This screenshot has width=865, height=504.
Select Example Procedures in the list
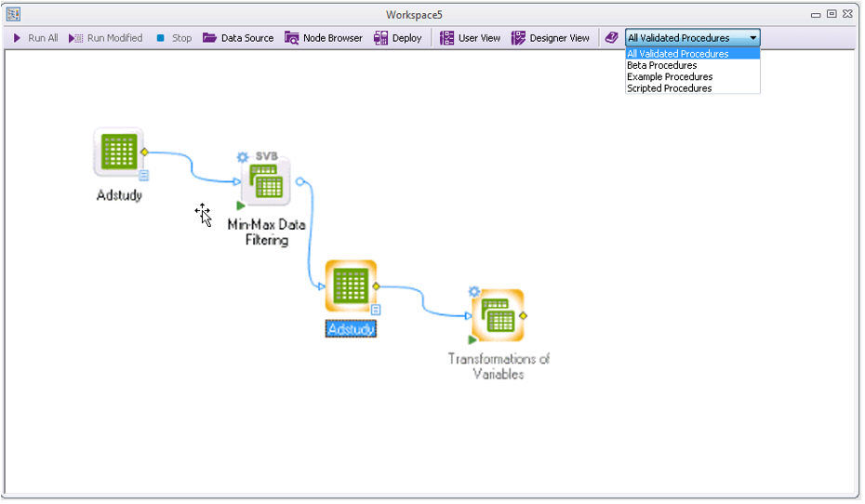(x=692, y=76)
